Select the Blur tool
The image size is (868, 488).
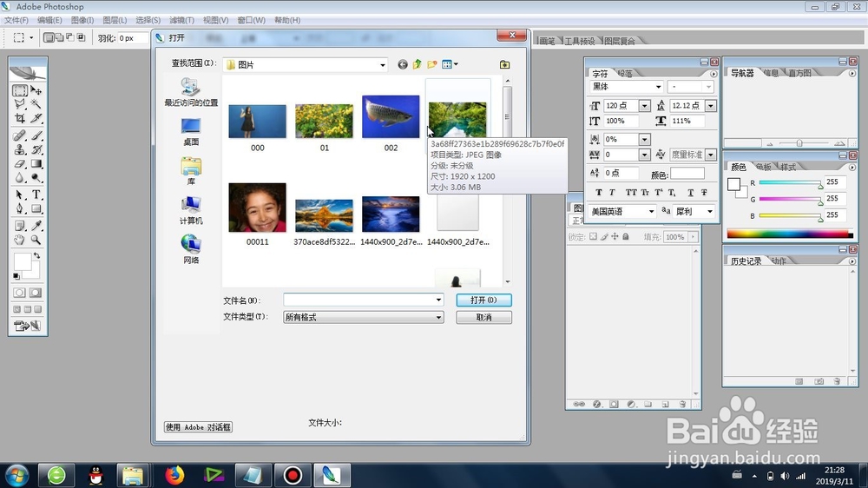(x=19, y=178)
